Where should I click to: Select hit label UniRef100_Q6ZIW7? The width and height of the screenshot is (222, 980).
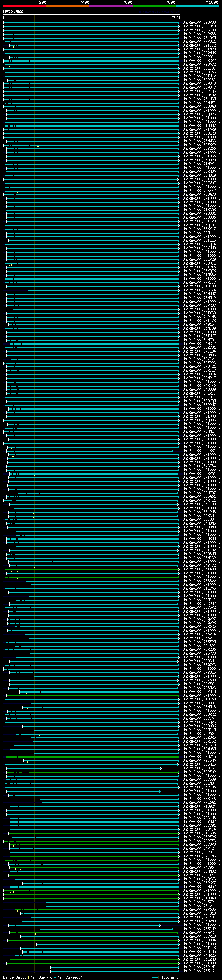click(199, 68)
